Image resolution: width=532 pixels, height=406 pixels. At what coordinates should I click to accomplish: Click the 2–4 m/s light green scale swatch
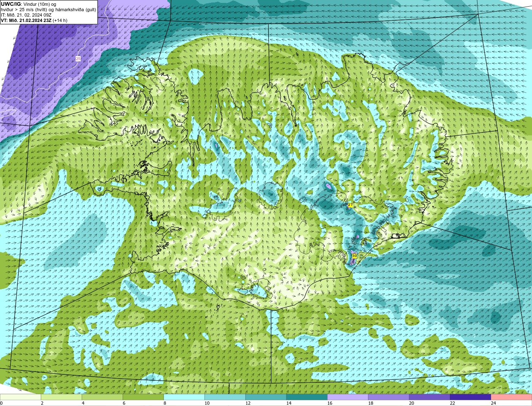62,397
